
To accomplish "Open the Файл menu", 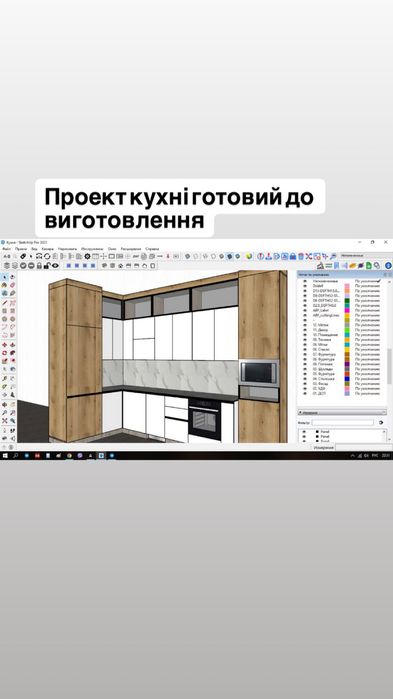I will pyautogui.click(x=6, y=249).
